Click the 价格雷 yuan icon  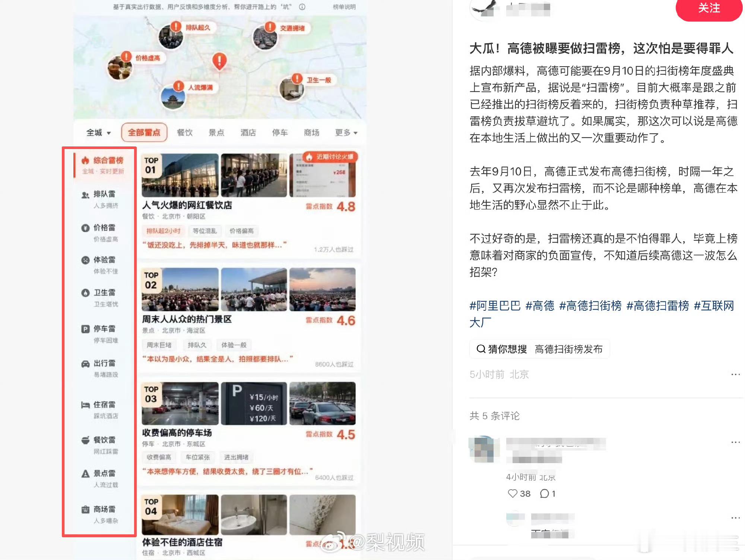point(85,228)
